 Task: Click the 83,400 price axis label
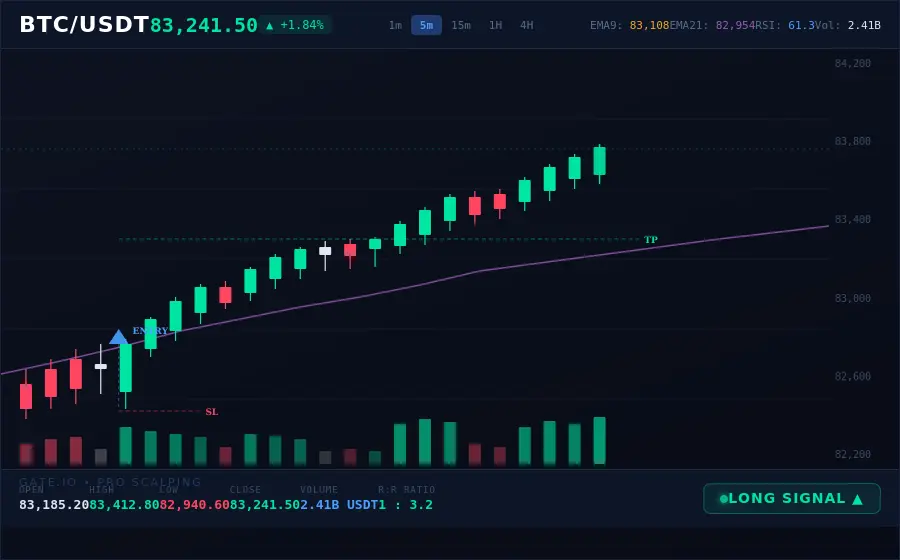pyautogui.click(x=852, y=219)
